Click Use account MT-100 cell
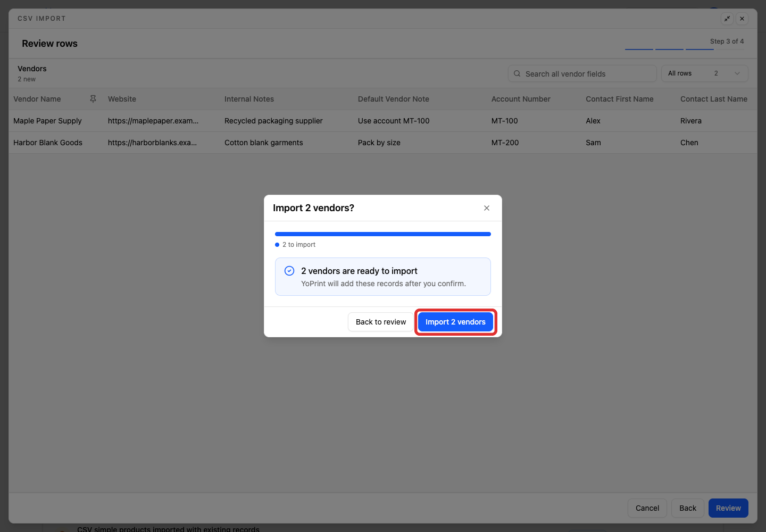Screen dimensions: 766x532 pyautogui.click(x=394, y=121)
